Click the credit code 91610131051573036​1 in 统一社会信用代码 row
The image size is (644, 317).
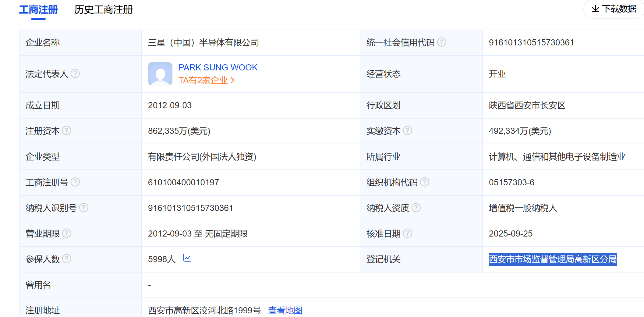click(531, 42)
